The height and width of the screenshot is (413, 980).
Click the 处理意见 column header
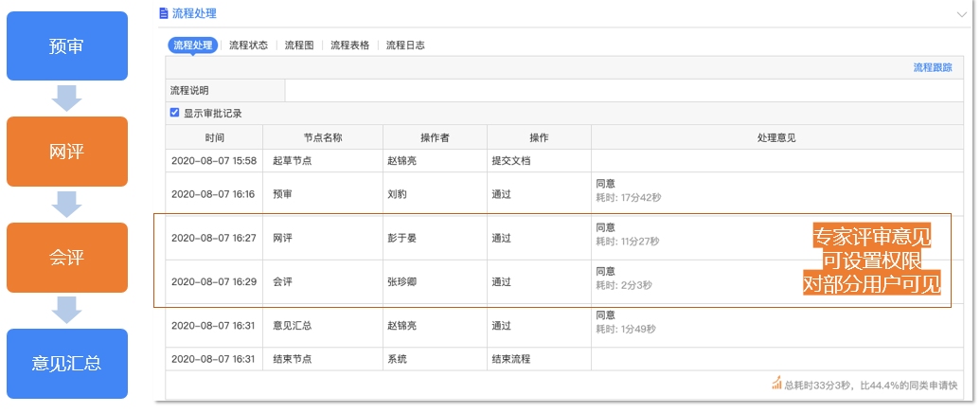pyautogui.click(x=776, y=137)
